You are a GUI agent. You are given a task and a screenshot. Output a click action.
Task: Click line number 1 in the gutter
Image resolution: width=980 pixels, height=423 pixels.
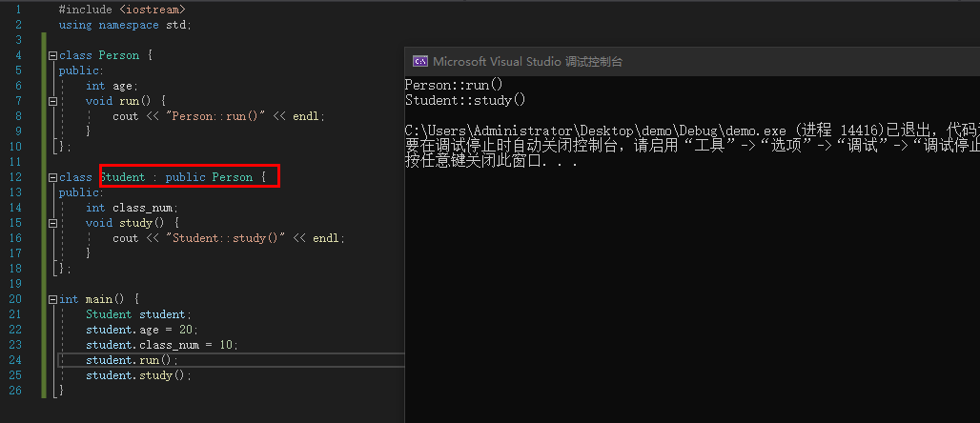[x=18, y=10]
